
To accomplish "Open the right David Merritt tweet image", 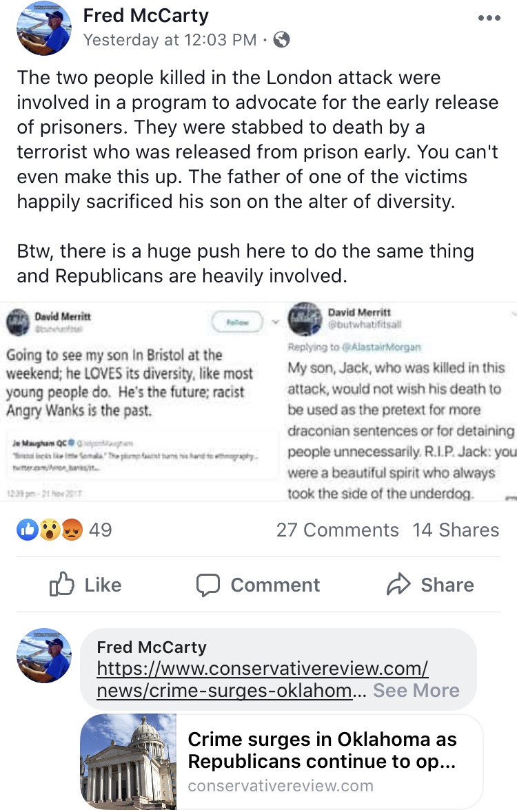I will coord(400,401).
